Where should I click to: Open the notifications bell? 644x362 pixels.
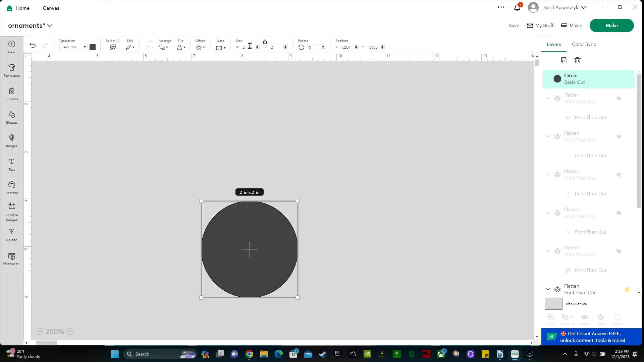(x=517, y=7)
